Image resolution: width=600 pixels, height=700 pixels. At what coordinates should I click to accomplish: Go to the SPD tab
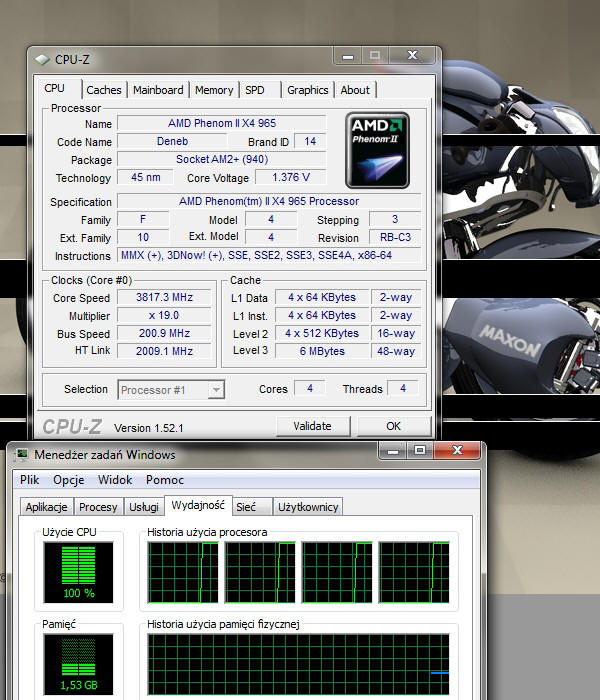(254, 90)
